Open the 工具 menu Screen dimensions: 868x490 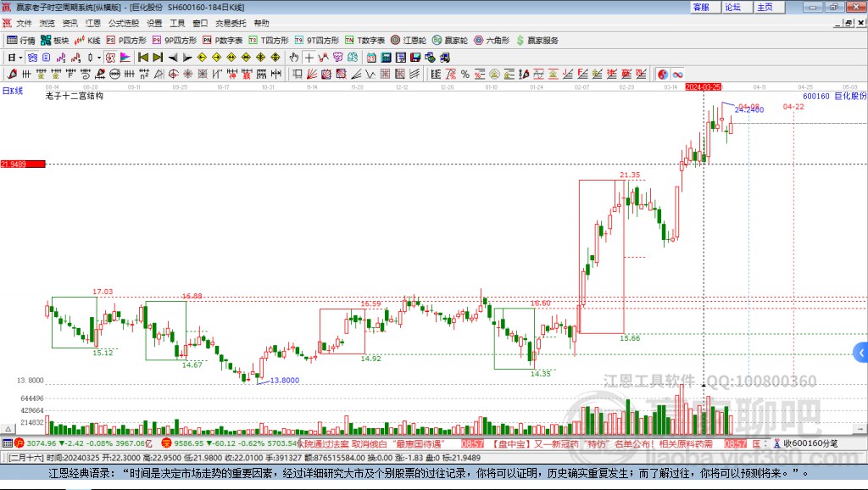177,23
